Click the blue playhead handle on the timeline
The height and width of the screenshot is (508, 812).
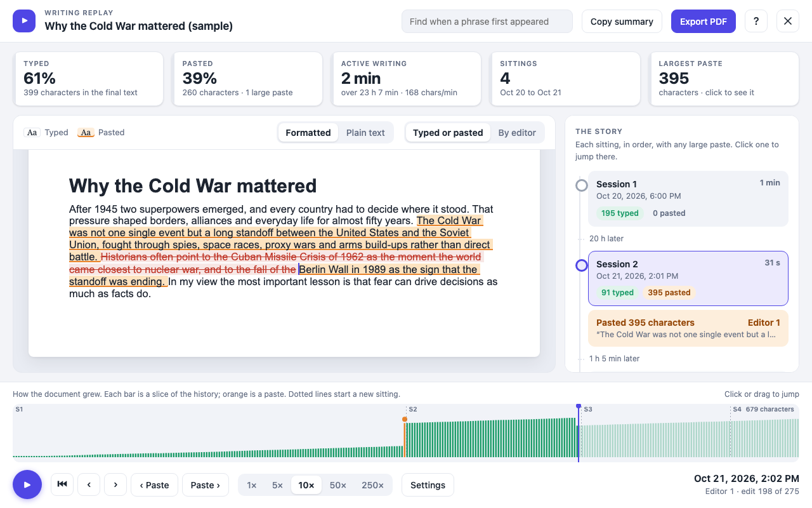pyautogui.click(x=579, y=406)
